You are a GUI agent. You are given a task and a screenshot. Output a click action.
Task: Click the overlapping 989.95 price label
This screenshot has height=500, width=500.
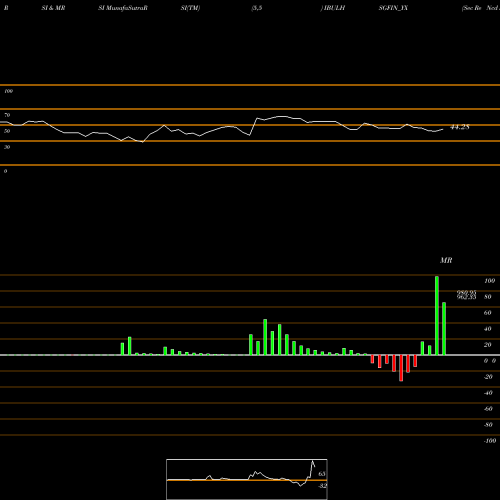click(466, 293)
